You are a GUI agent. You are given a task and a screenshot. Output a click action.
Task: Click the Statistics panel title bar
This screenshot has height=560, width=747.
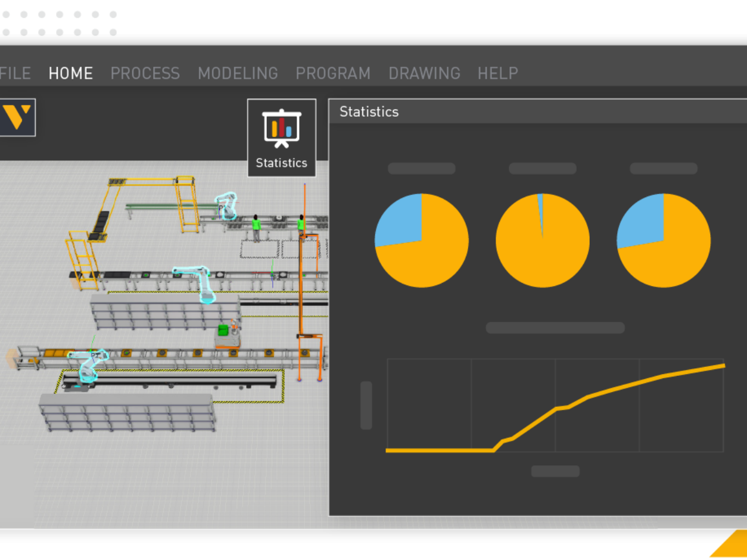coord(537,111)
